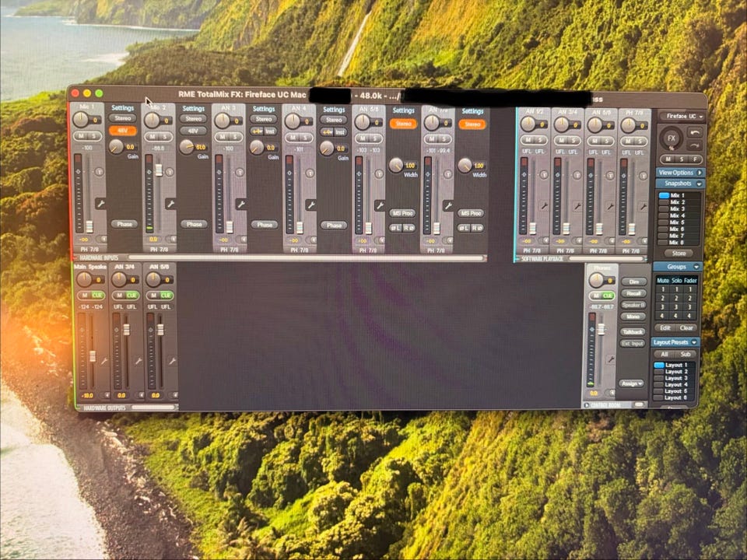Click the pan knob on Main Speaker output
The width and height of the screenshot is (747, 560).
tap(84, 279)
